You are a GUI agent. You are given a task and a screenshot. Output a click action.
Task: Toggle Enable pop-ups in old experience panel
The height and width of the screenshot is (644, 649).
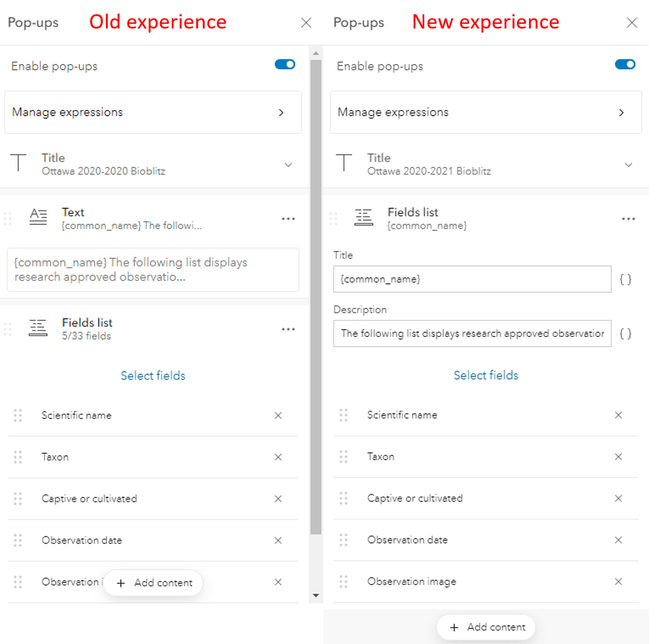[x=285, y=65]
